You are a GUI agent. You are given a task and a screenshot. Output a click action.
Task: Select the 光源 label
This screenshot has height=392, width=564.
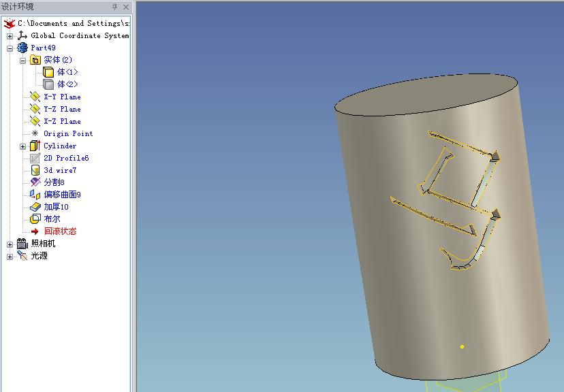[x=39, y=255]
